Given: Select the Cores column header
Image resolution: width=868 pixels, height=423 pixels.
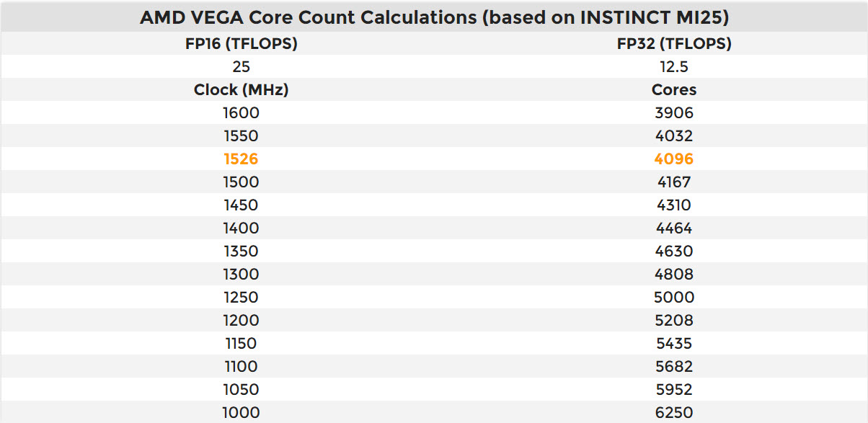Looking at the screenshot, I should 674,90.
